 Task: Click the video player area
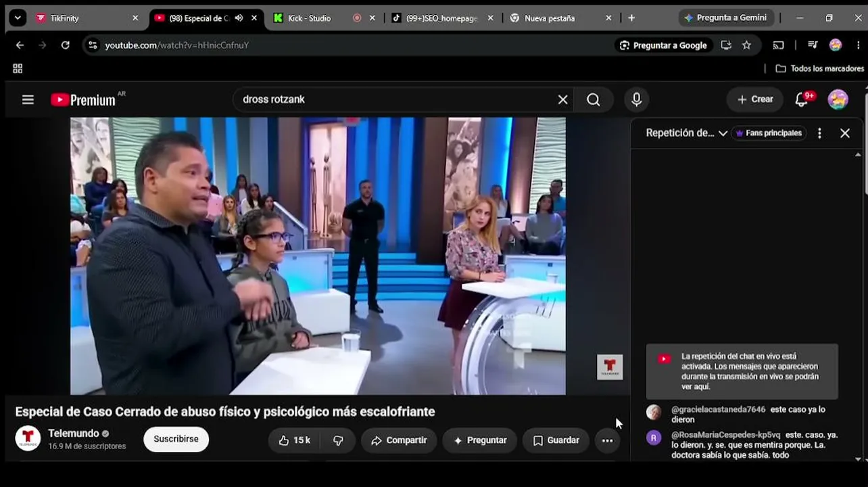(318, 256)
